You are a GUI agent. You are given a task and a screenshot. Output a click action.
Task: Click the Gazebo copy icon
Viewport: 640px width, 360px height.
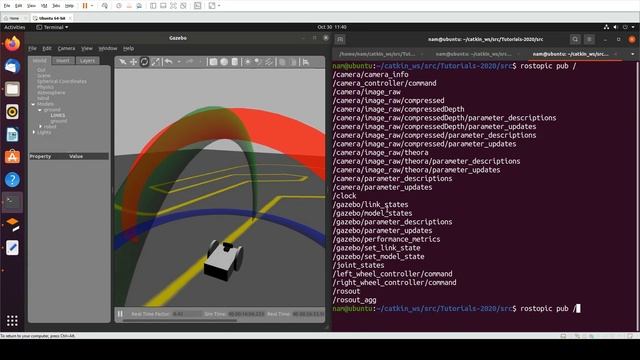(282, 62)
